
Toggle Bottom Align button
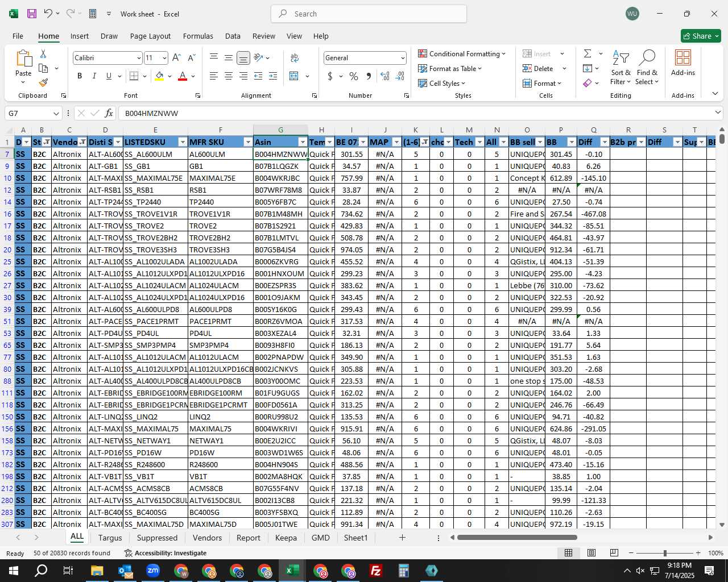[243, 57]
